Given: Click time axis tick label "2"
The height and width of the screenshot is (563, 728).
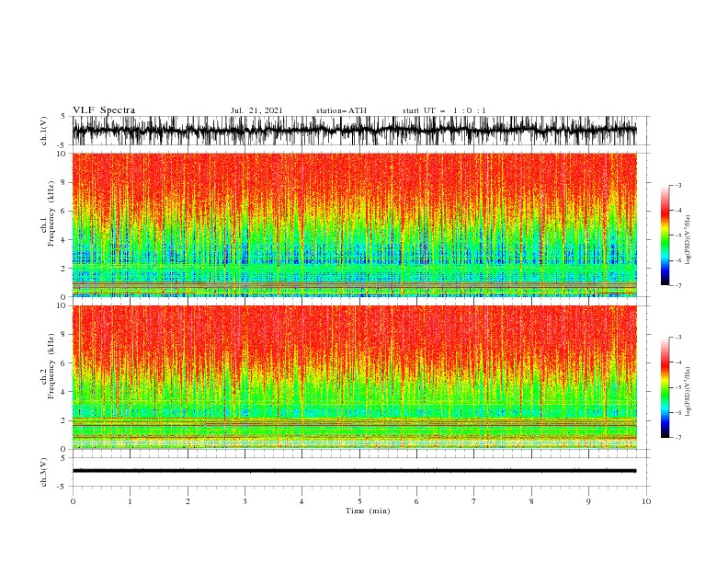Looking at the screenshot, I should 188,501.
